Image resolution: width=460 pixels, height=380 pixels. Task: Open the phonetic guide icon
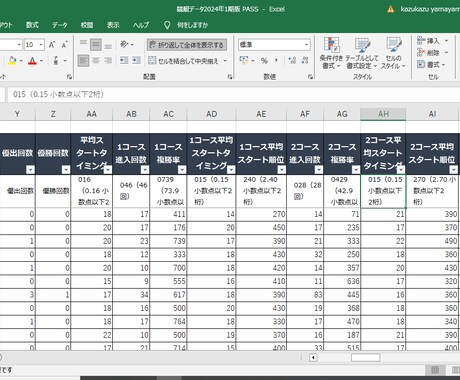pos(56,61)
